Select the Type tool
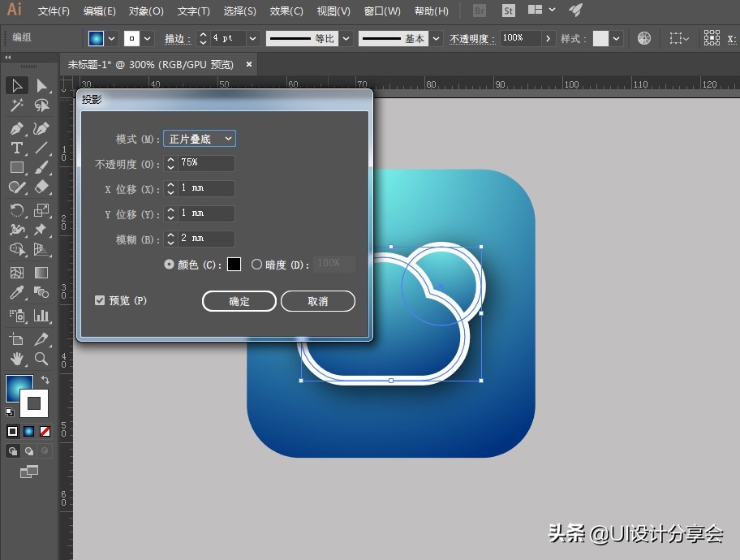 pyautogui.click(x=16, y=149)
